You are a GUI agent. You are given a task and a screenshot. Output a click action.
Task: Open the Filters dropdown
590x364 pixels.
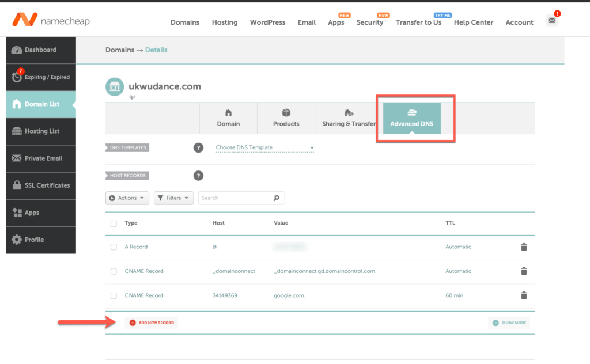click(x=173, y=198)
